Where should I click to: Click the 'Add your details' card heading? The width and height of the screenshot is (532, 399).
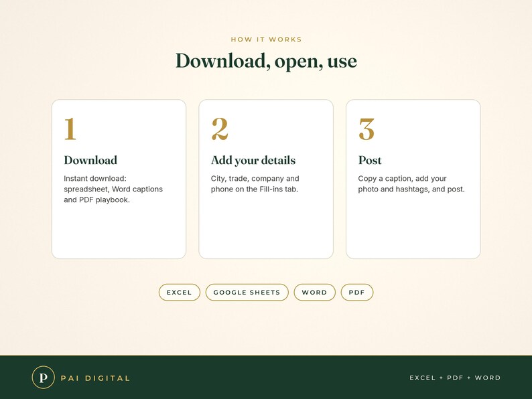[x=253, y=161]
